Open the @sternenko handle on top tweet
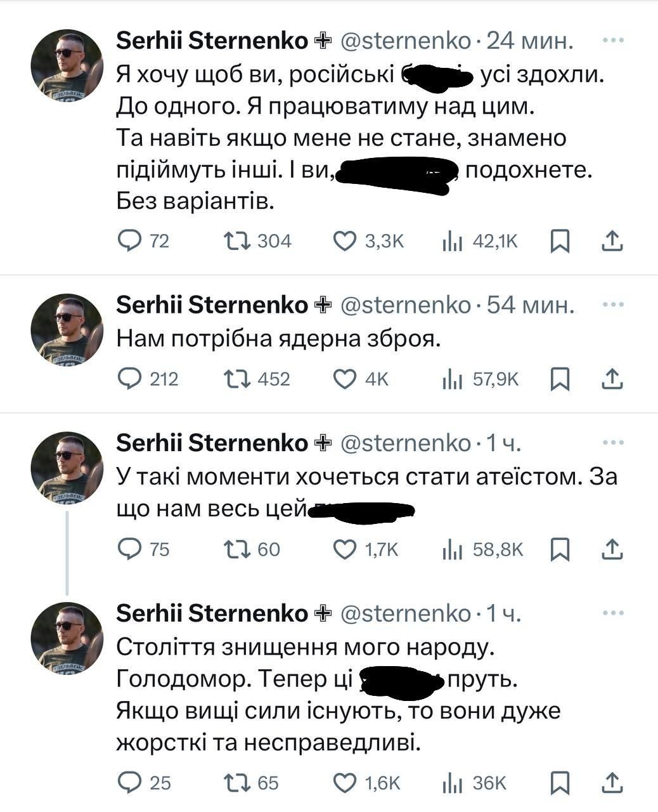The image size is (658, 812). click(x=406, y=41)
